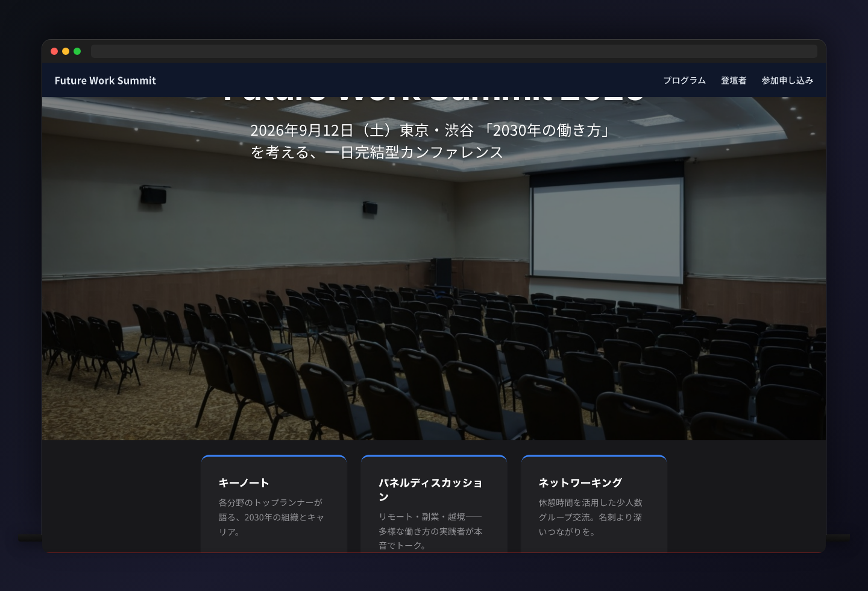Select the パネルディスカッション card heading
This screenshot has width=868, height=591.
click(430, 490)
